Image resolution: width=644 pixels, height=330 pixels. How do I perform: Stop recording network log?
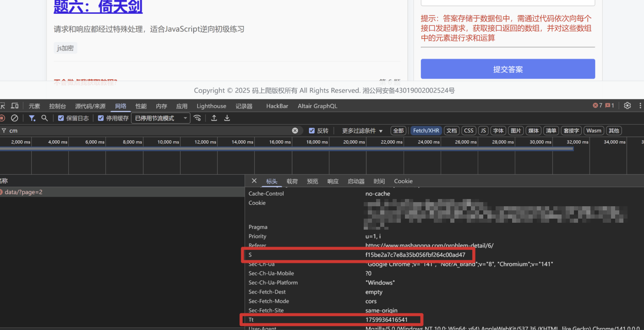tap(2, 118)
